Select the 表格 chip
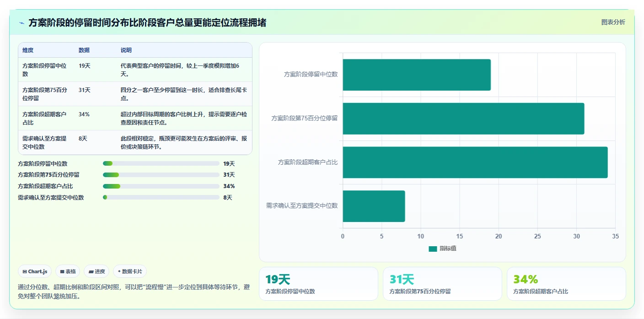 [x=68, y=271]
